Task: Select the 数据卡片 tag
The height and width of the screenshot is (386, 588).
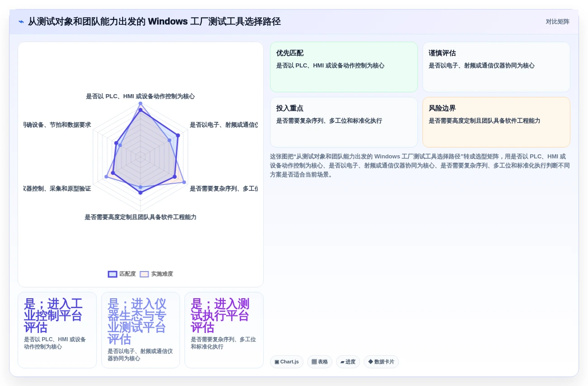Action: click(x=381, y=362)
